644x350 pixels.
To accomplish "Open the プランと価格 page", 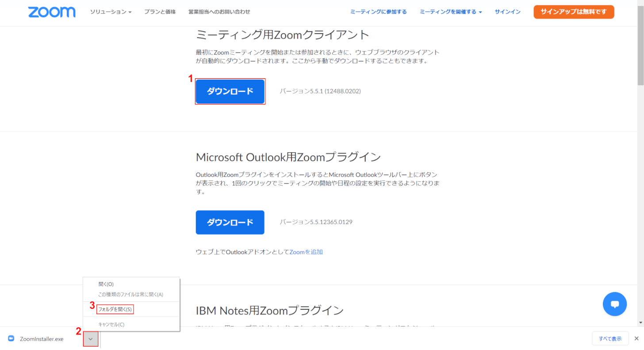I will pyautogui.click(x=160, y=12).
